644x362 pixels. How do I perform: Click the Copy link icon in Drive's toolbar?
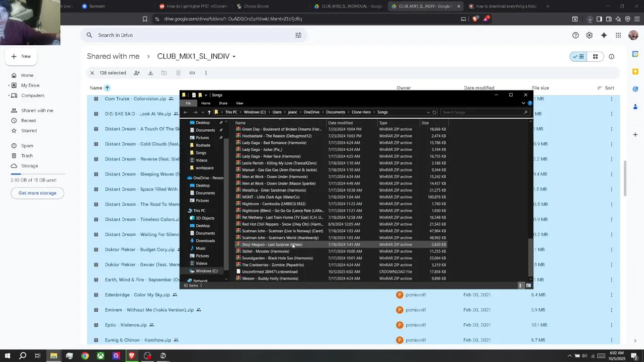tap(192, 73)
